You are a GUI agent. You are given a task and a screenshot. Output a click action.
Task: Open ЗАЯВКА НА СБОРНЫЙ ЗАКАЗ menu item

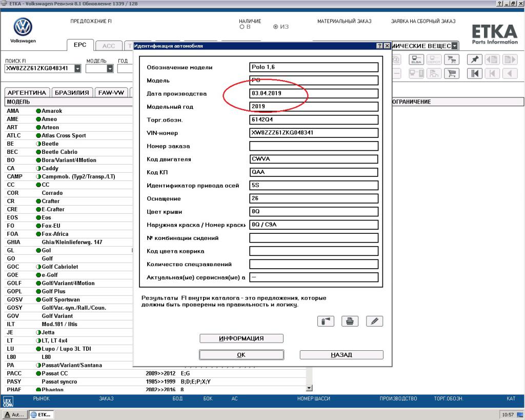(x=423, y=21)
